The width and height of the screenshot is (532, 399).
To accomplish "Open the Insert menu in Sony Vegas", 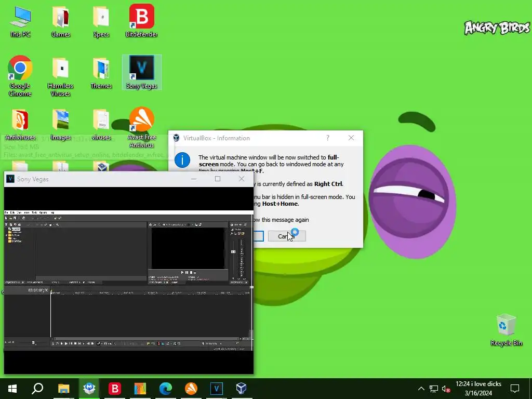I will click(26, 212).
